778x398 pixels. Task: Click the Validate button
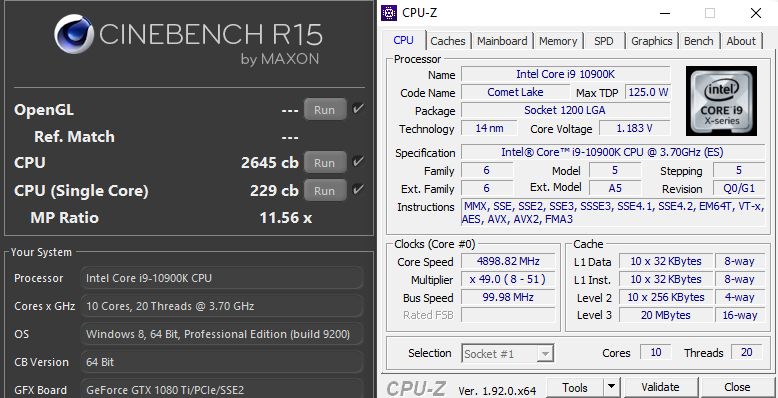point(660,387)
